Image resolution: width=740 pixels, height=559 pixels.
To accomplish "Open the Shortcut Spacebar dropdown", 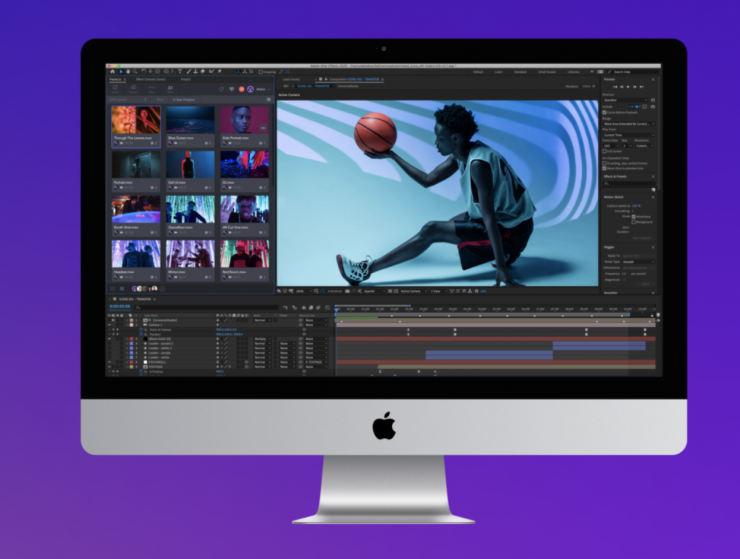I will tap(627, 99).
